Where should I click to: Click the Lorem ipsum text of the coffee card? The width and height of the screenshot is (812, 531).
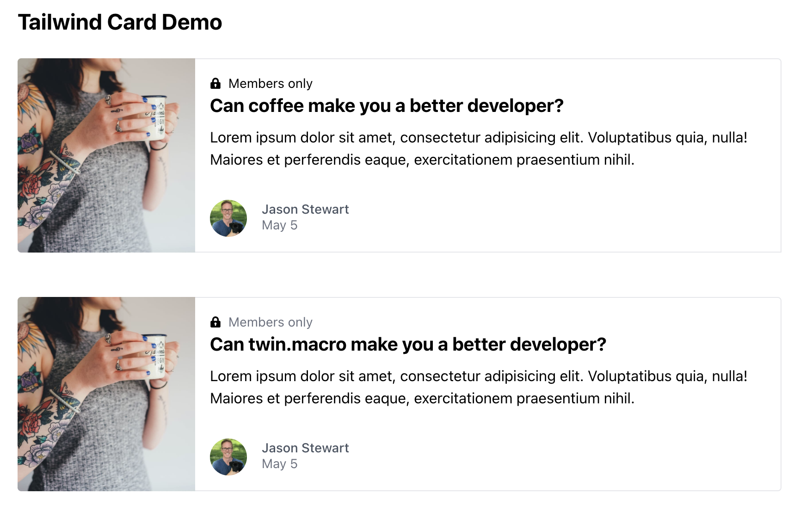[479, 148]
